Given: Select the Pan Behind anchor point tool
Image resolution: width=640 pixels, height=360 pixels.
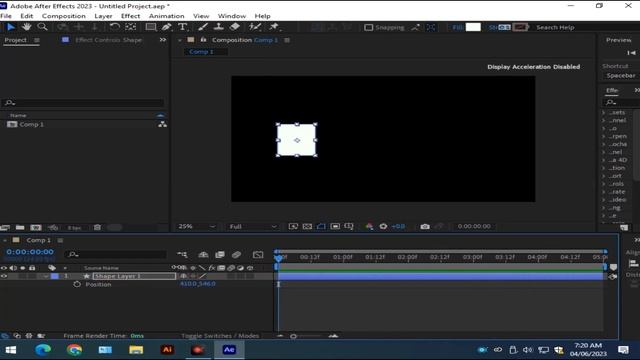Looking at the screenshot, I should pyautogui.click(x=131, y=27).
